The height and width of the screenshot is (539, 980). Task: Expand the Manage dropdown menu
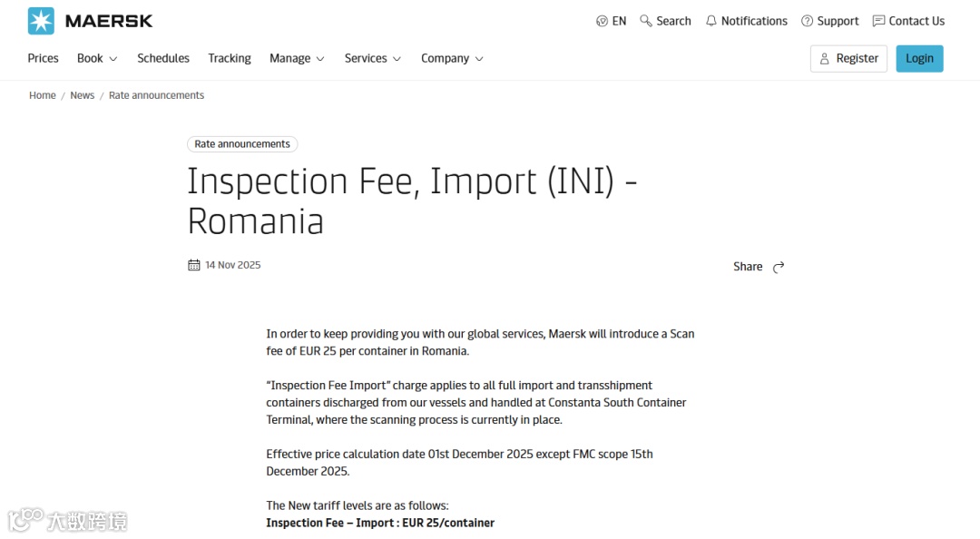297,58
